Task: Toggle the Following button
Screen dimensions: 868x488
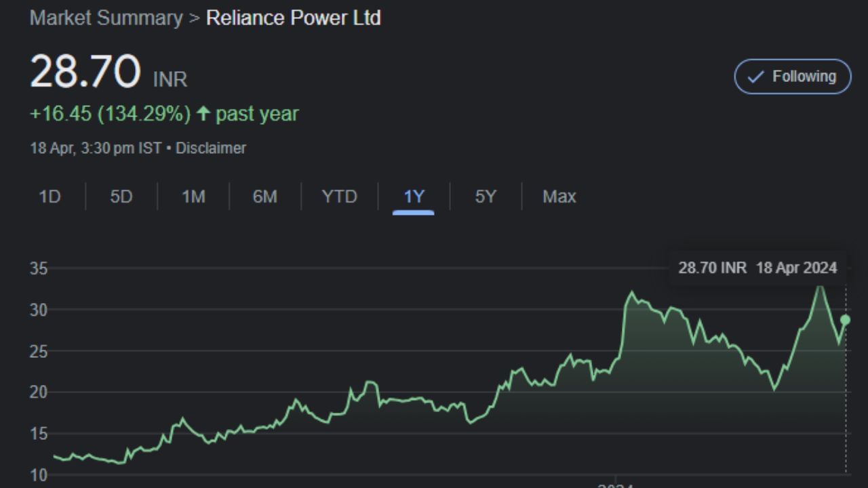Action: pyautogui.click(x=793, y=77)
